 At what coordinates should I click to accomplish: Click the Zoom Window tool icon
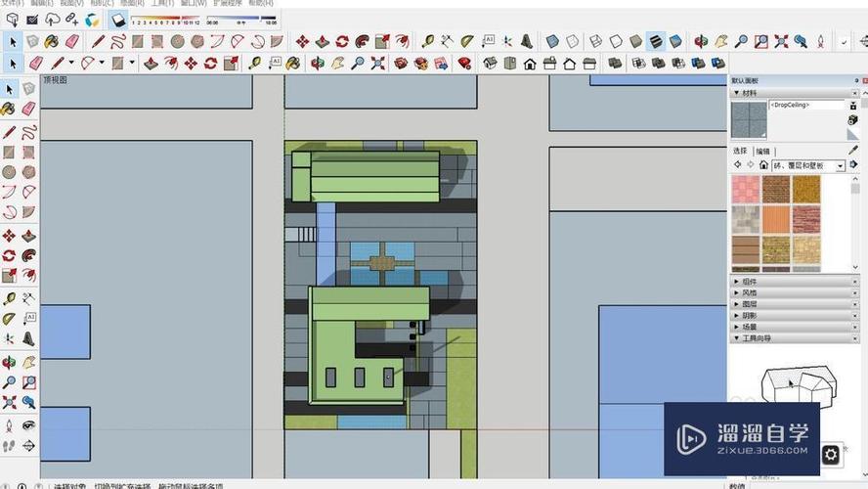point(761,41)
